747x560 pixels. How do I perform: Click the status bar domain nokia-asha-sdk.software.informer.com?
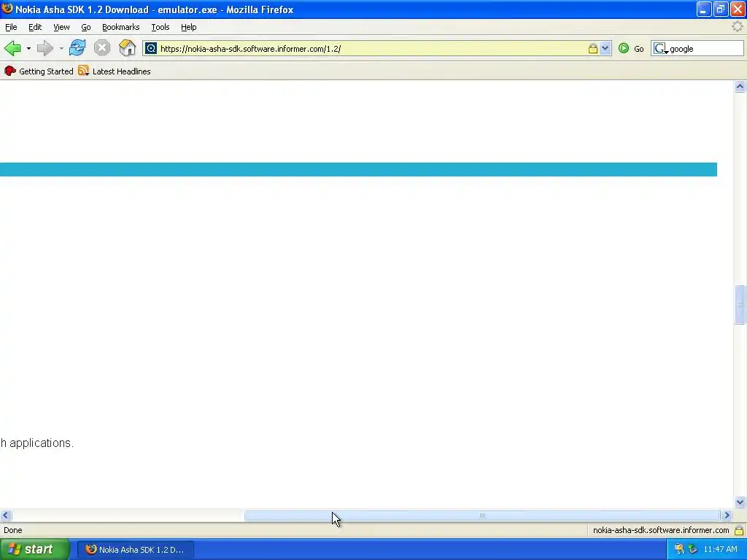coord(661,530)
